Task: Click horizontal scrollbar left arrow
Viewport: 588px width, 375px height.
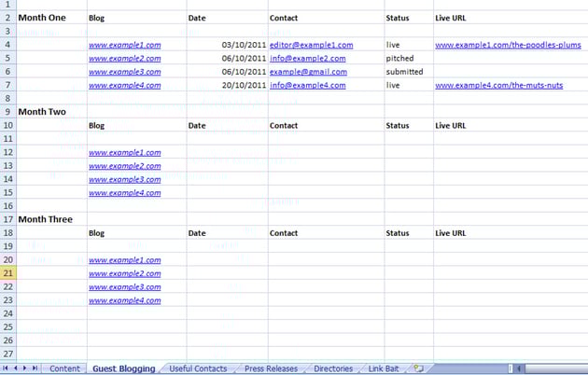Action: click(x=519, y=368)
